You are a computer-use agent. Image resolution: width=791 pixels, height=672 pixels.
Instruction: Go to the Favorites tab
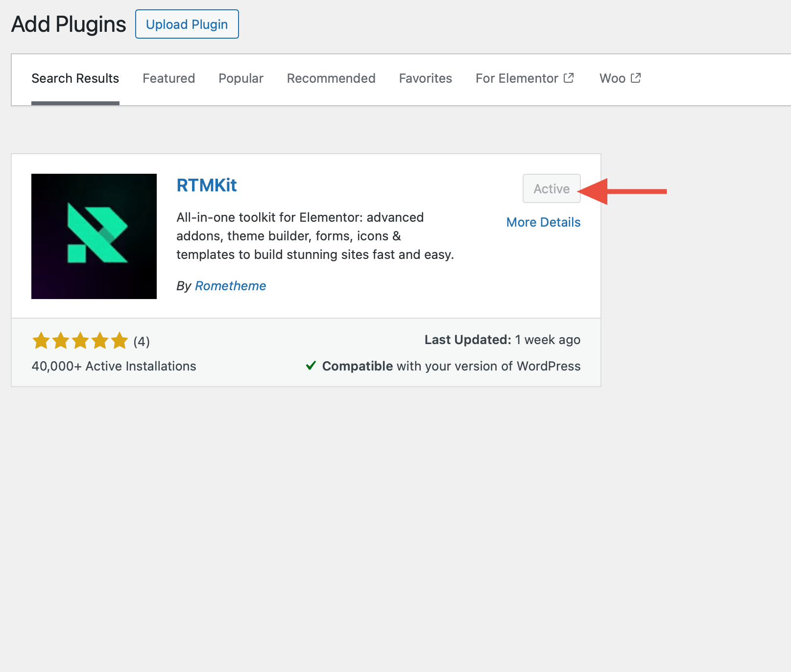tap(426, 78)
